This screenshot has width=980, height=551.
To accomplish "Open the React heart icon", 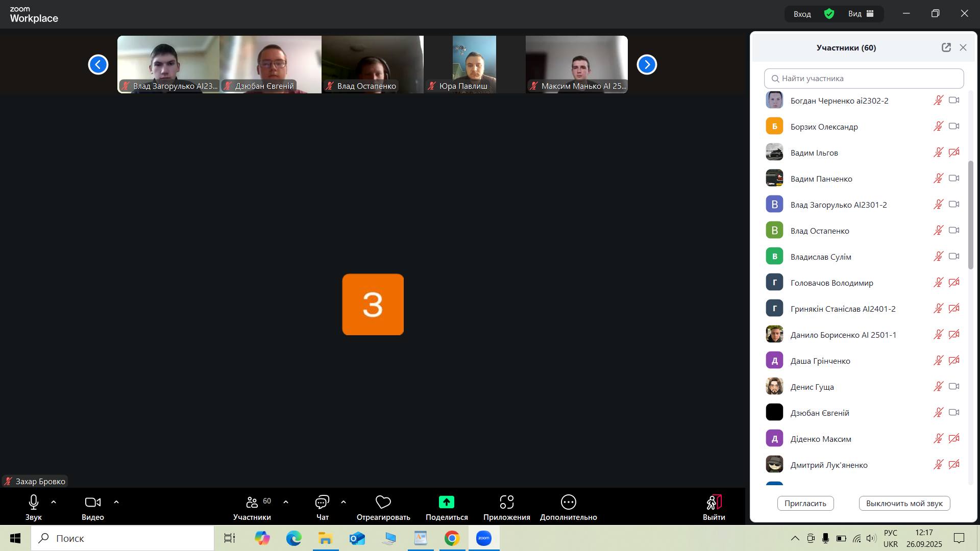I will pos(383,503).
